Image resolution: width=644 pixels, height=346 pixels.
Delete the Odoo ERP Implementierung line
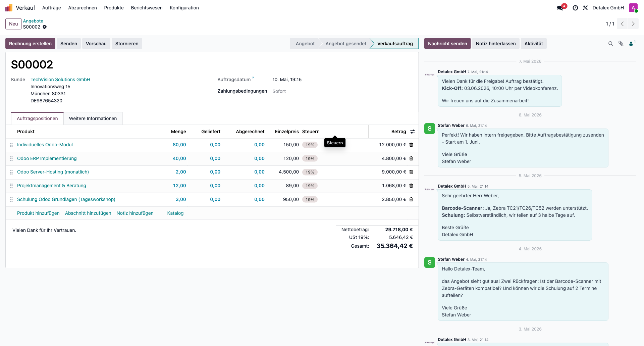click(x=411, y=158)
